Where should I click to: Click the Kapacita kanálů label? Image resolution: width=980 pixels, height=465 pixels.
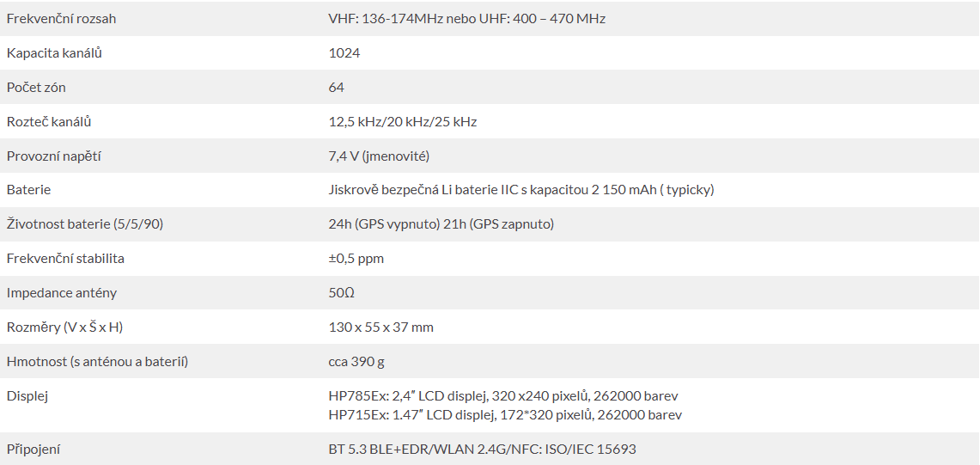coord(54,53)
